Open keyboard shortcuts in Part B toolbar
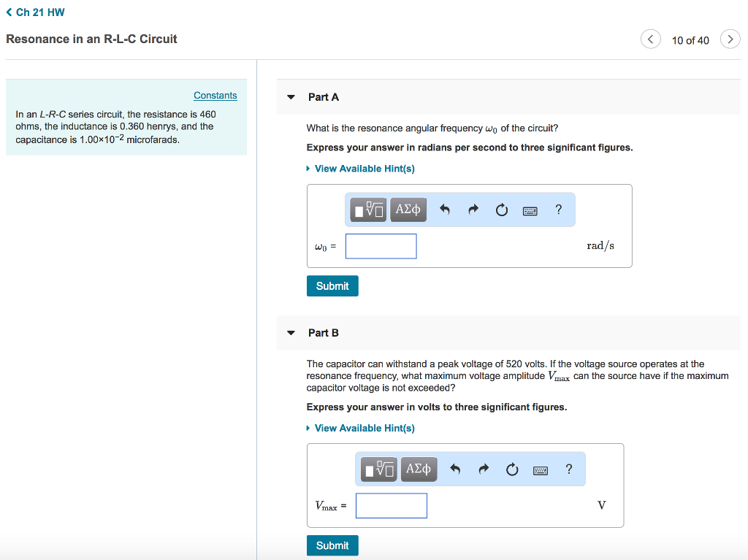This screenshot has height=560, width=748. pos(540,470)
